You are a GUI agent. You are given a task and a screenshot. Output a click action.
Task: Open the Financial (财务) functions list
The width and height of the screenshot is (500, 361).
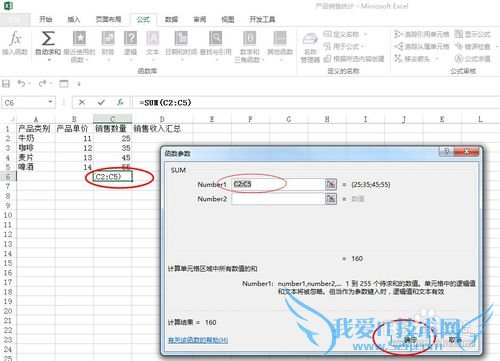pyautogui.click(x=108, y=46)
